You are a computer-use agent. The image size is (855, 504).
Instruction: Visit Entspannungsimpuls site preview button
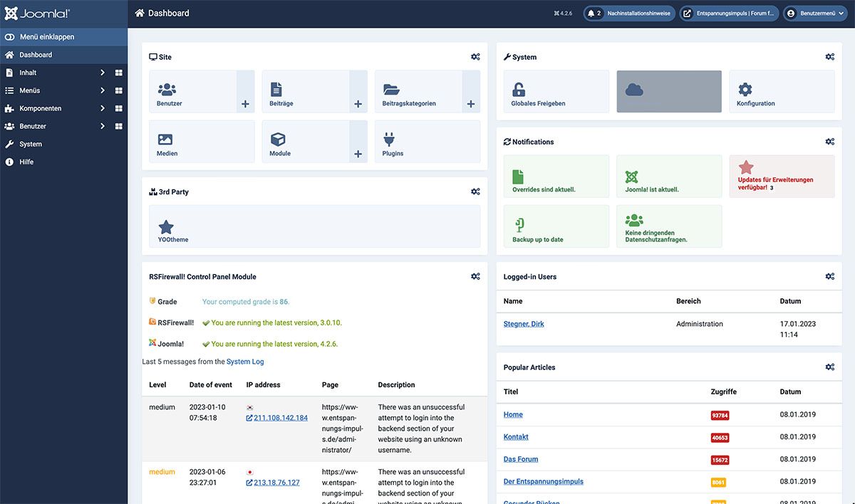[x=729, y=14]
